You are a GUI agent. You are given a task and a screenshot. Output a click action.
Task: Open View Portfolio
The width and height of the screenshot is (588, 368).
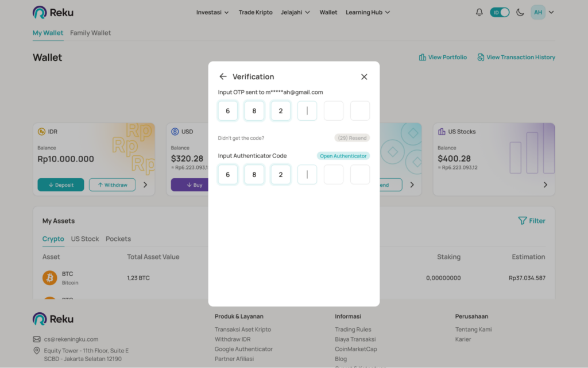click(x=443, y=57)
